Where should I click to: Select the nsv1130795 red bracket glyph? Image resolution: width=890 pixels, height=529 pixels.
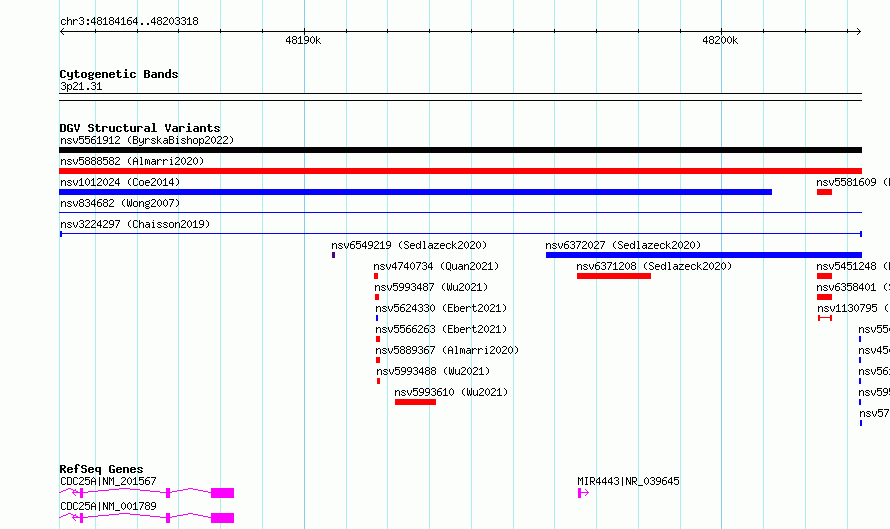[825, 318]
